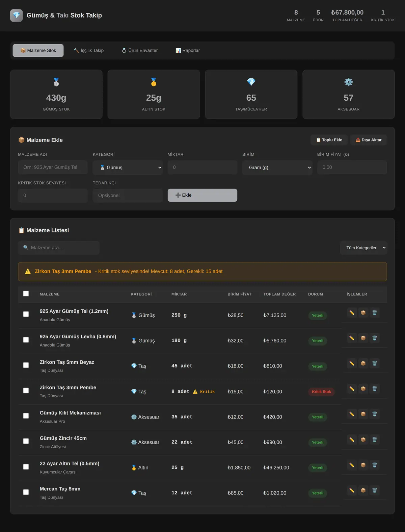Click the Kritik Stok Seviyesi field
The image size is (405, 532).
click(53, 196)
